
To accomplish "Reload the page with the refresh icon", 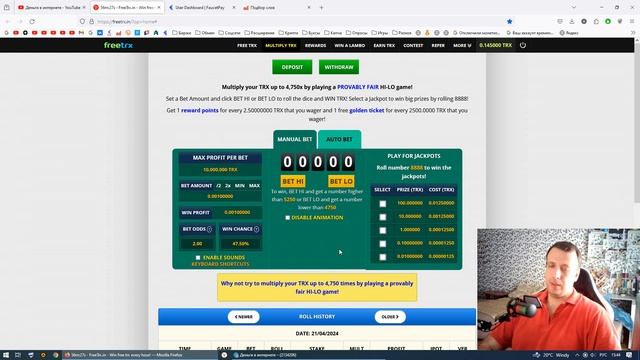I will point(32,21).
